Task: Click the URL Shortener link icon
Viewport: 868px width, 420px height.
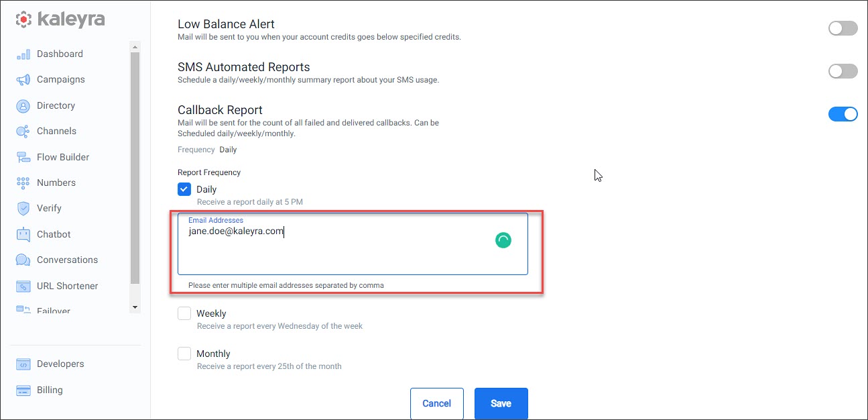Action: [23, 286]
